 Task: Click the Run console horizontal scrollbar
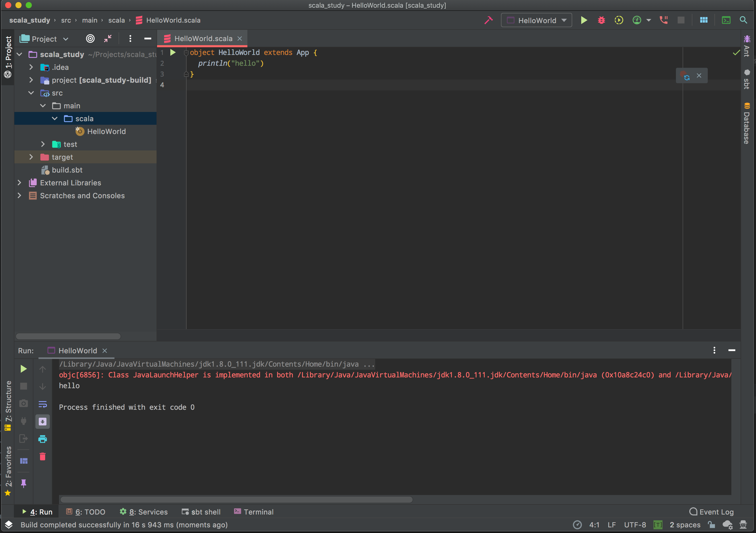pos(236,500)
